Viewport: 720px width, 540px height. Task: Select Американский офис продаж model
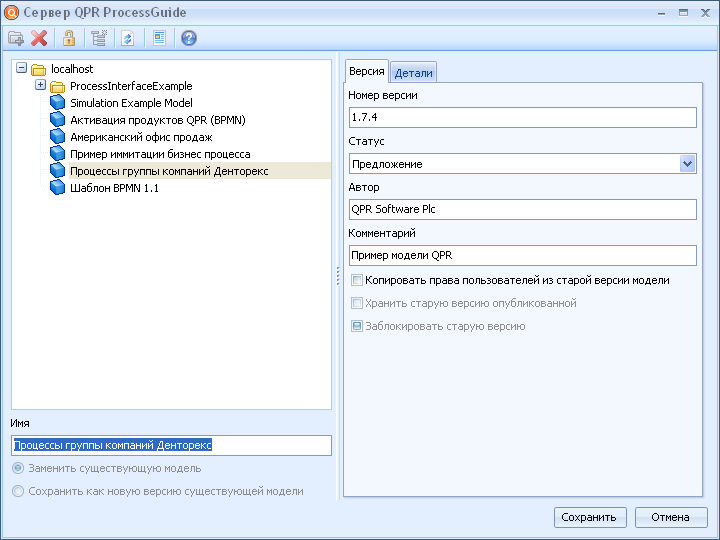click(141, 137)
